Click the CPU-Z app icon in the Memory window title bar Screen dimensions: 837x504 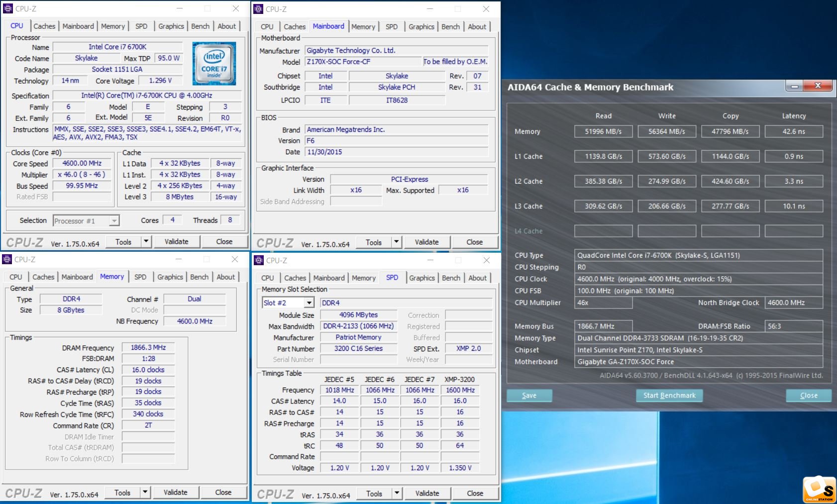click(7, 259)
